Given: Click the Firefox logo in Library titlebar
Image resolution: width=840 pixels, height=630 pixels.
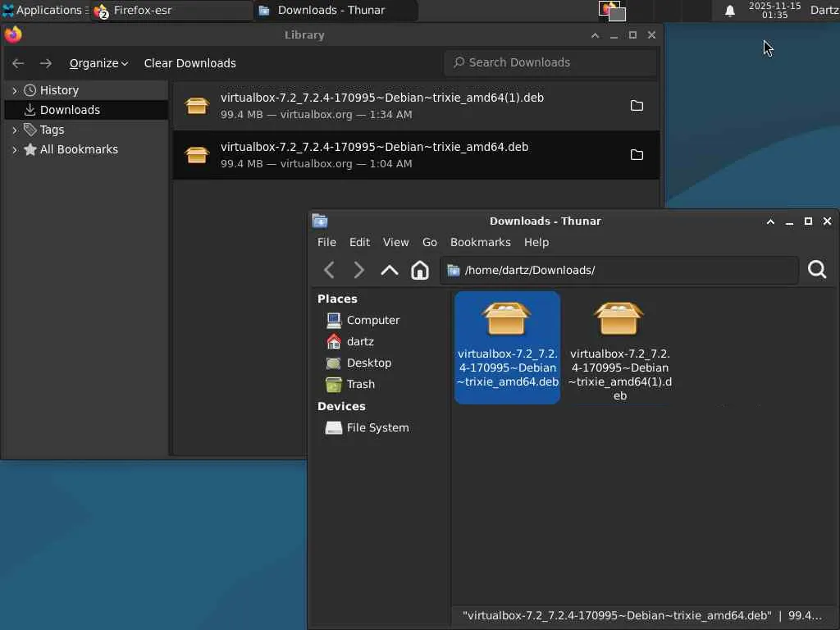Looking at the screenshot, I should (13, 34).
